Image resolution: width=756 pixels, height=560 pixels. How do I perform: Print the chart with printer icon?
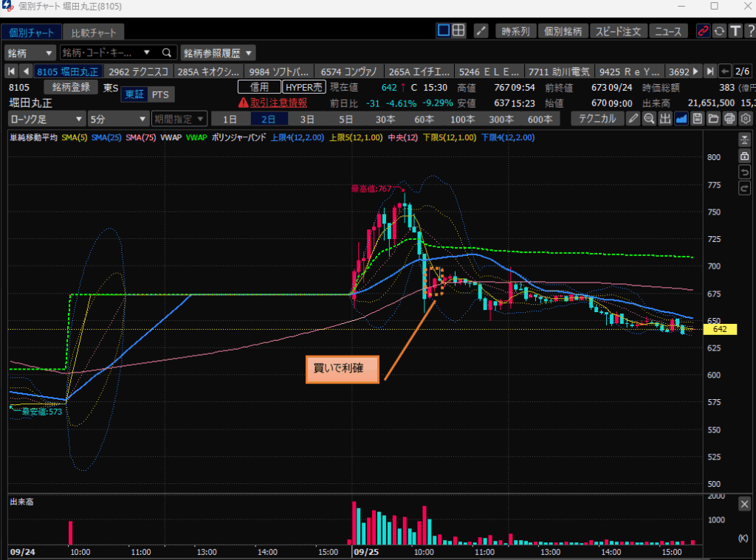729,119
